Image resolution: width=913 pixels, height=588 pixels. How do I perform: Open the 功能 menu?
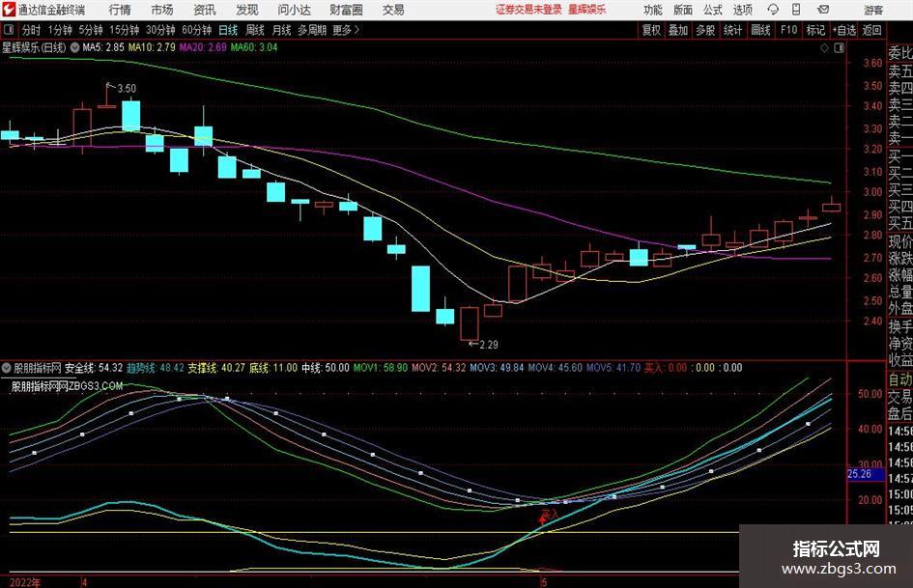[653, 10]
